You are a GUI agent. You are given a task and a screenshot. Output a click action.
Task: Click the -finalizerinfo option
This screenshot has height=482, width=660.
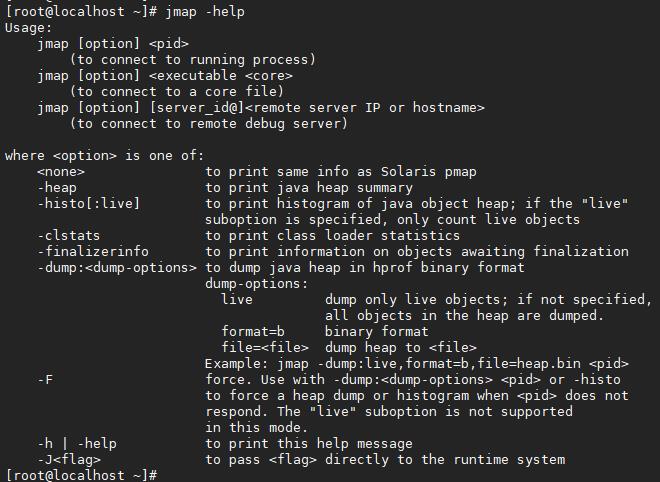pyautogui.click(x=93, y=252)
